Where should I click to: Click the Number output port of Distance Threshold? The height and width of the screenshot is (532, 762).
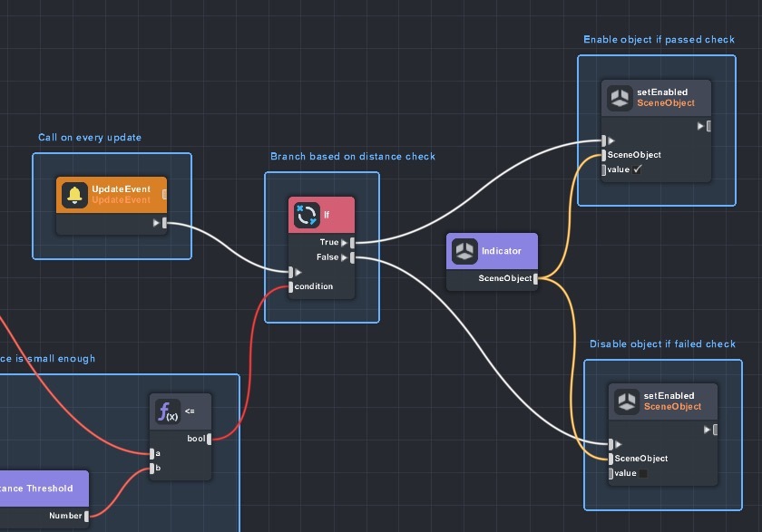87,517
